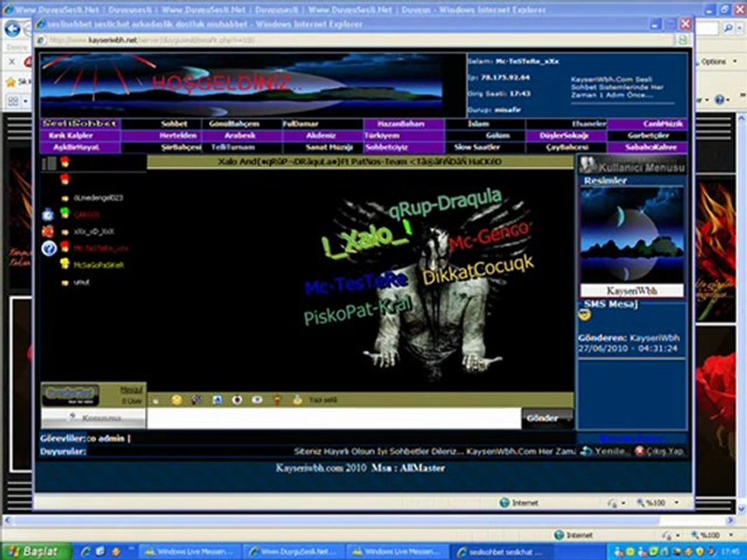Select user Mc-TeSTeRe_xXx in user list
Viewport: 747px width, 560px height.
click(x=100, y=248)
